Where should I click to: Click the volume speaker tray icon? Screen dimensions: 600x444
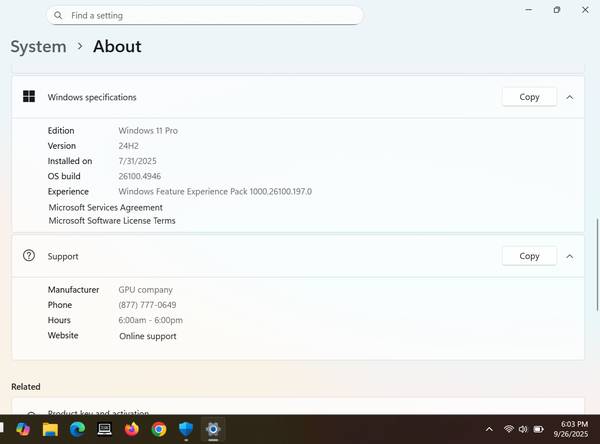coord(523,429)
